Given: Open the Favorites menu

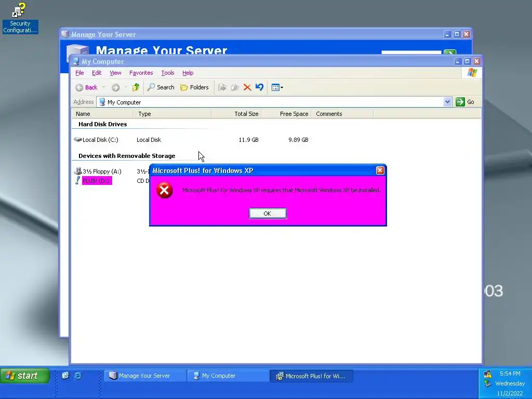Looking at the screenshot, I should (x=141, y=73).
